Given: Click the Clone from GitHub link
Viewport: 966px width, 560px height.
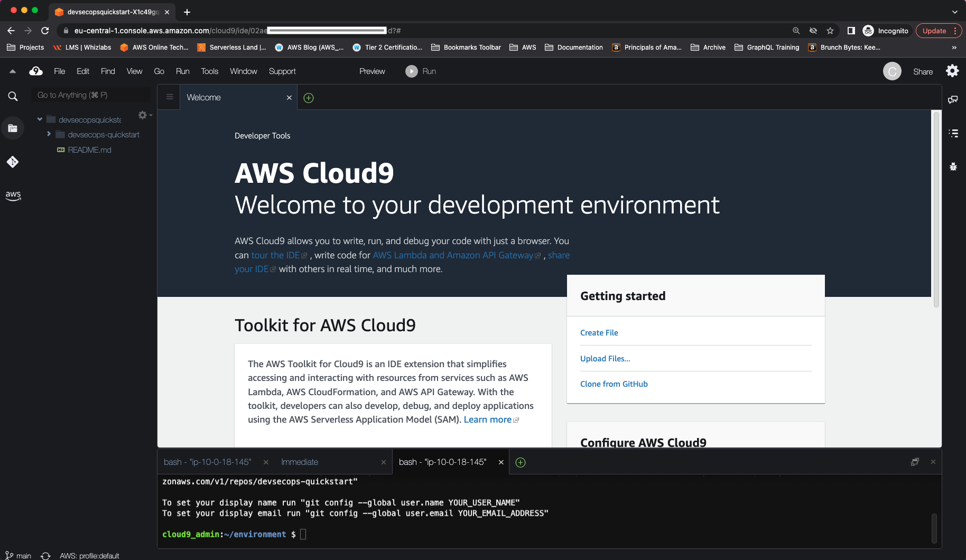Looking at the screenshot, I should tap(614, 384).
